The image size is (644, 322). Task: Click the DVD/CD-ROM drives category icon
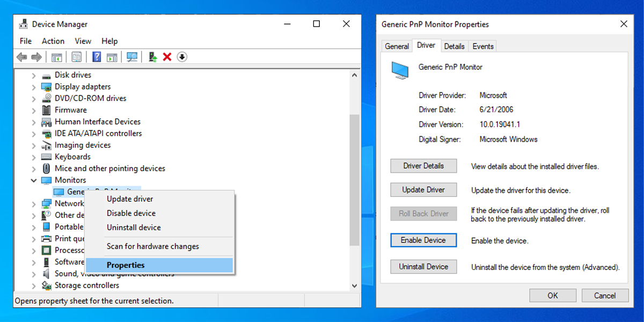[47, 99]
